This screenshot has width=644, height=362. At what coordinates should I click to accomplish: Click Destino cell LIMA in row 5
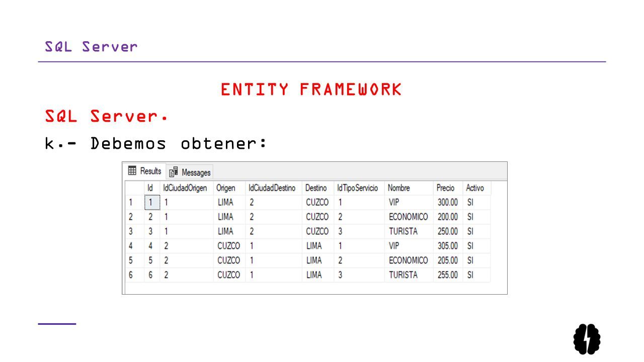pos(317,260)
